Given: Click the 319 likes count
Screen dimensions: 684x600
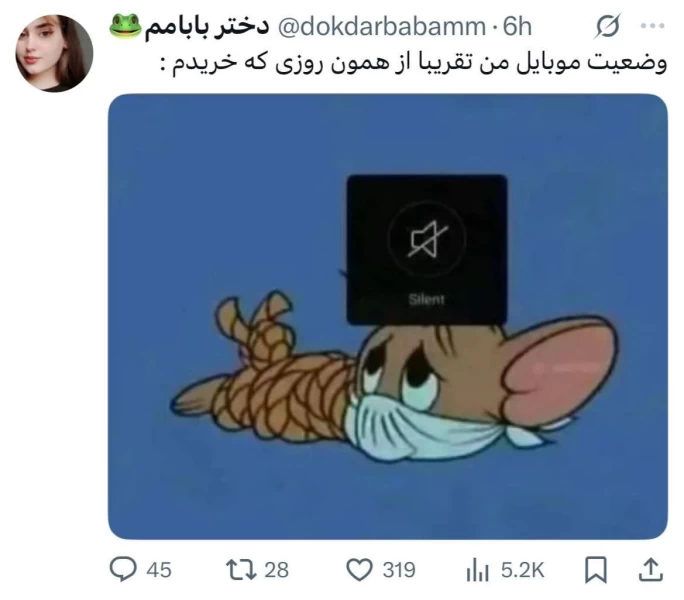Looking at the screenshot, I should (399, 570).
